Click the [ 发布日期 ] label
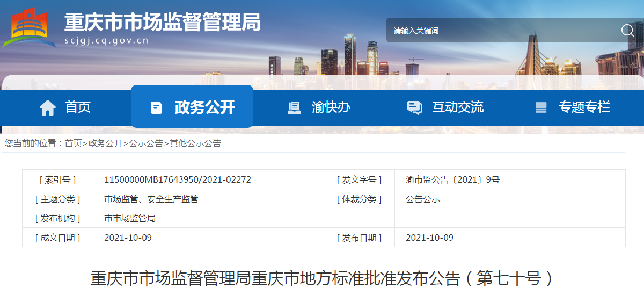This screenshot has height=295, width=644. [x=360, y=238]
